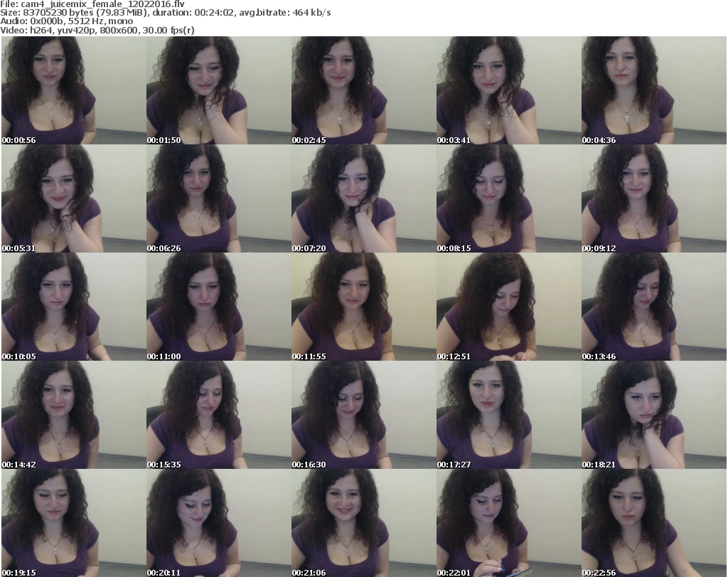The height and width of the screenshot is (577, 728).
Task: Open the frame stamped 00:08:15
Action: [509, 198]
